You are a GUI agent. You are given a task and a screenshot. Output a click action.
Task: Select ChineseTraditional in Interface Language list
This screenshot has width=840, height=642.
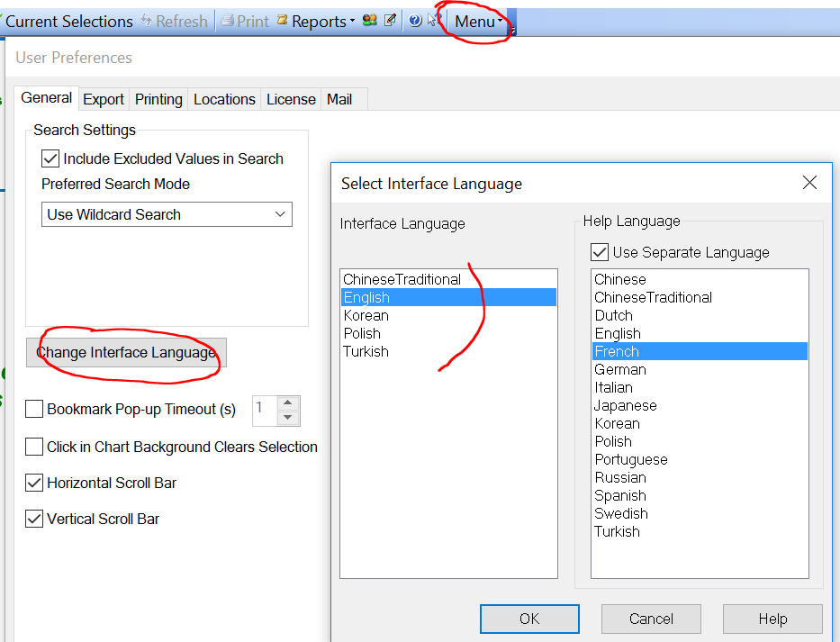(x=448, y=279)
